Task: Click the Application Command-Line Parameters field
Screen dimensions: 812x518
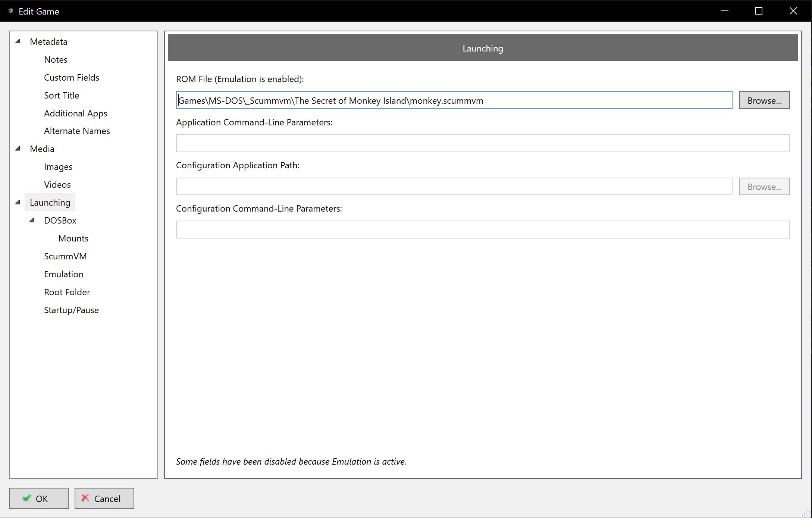Action: [483, 143]
